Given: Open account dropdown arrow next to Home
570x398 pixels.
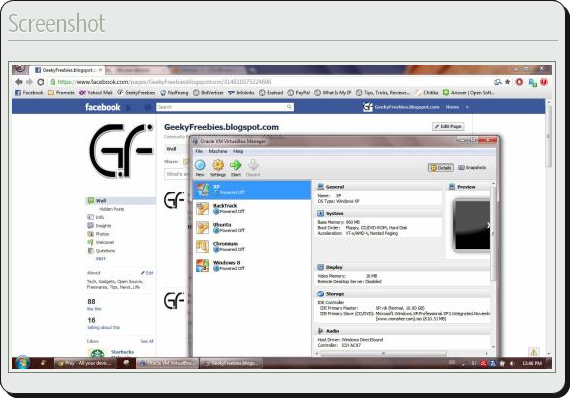Looking at the screenshot, I should [x=467, y=107].
